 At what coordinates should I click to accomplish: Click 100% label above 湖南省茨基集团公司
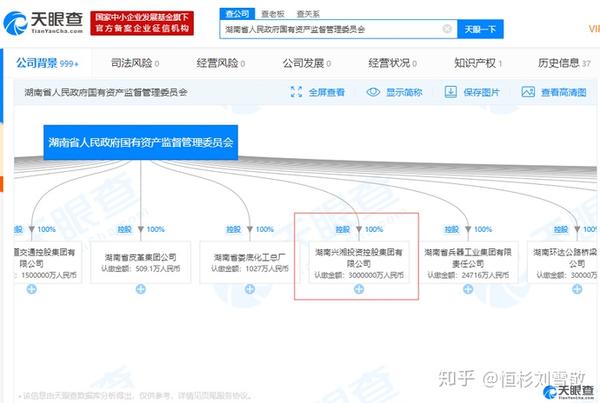click(156, 229)
